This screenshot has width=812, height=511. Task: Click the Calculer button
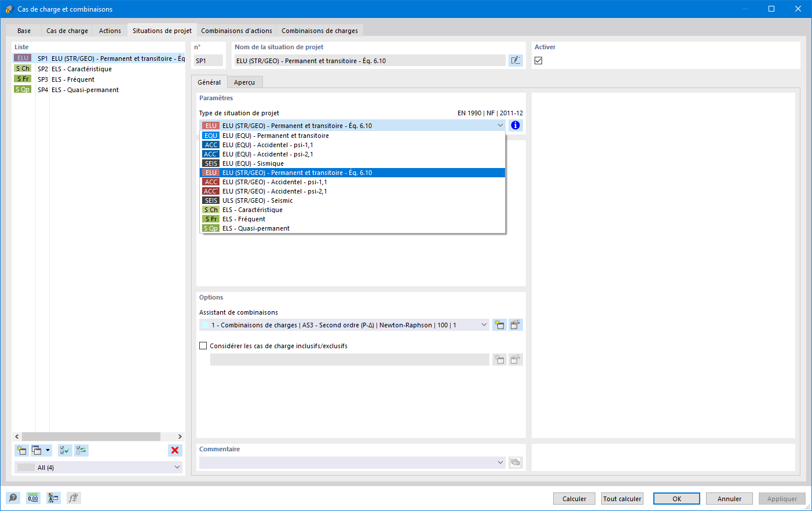pos(574,498)
